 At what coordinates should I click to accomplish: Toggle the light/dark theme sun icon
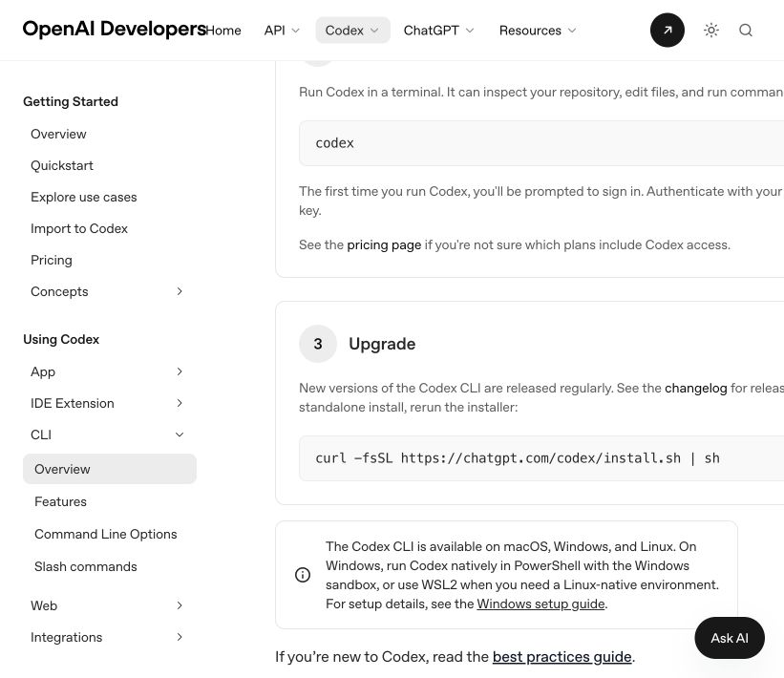(711, 30)
